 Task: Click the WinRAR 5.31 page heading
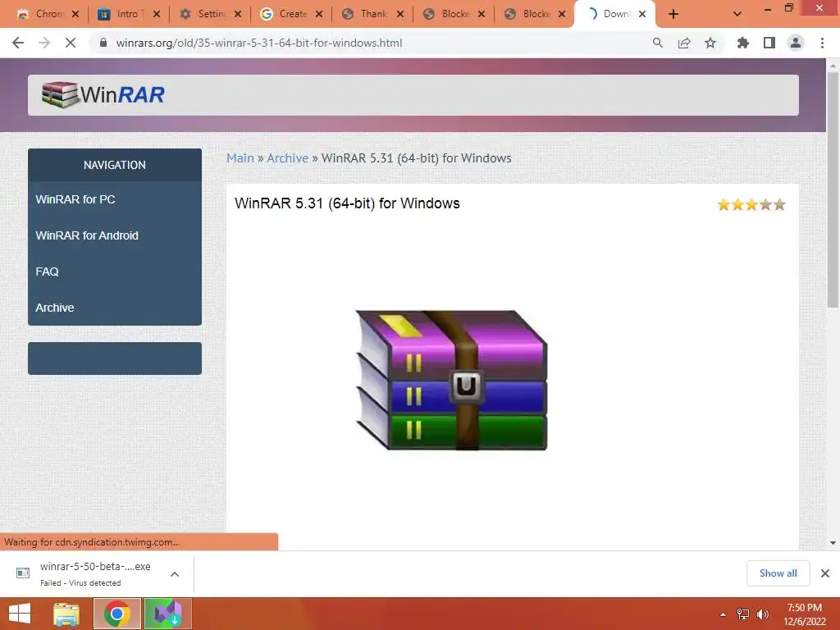point(347,203)
